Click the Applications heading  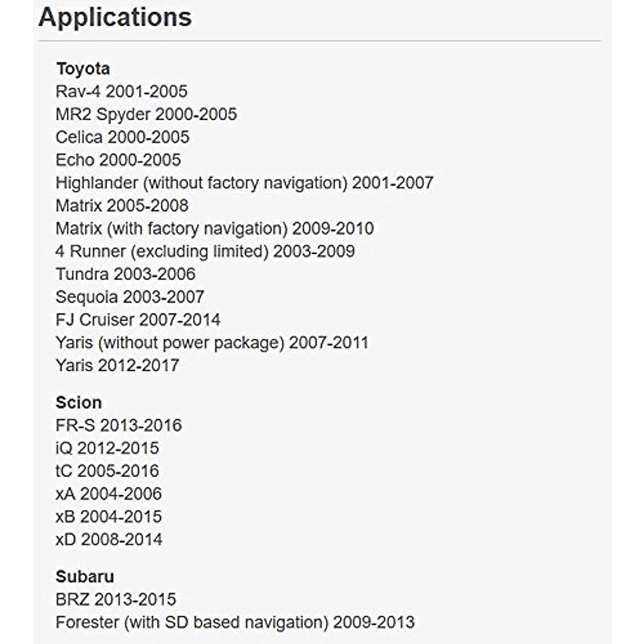point(115,17)
